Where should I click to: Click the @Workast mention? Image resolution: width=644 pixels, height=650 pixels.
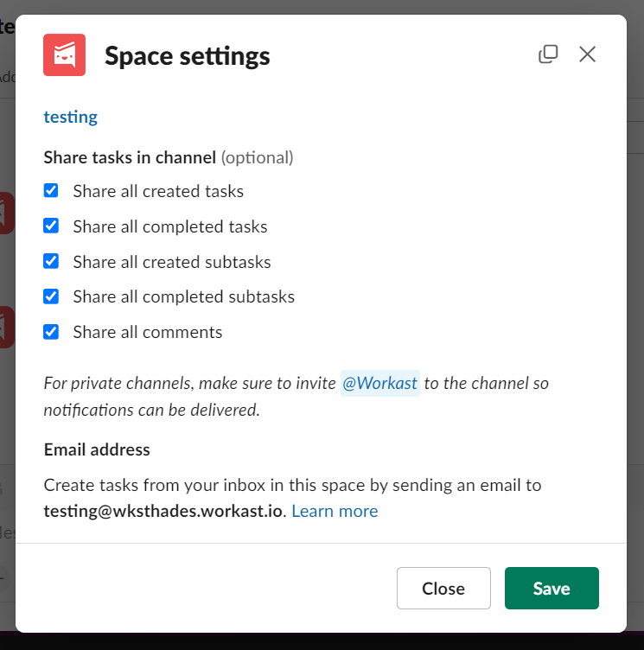click(379, 383)
